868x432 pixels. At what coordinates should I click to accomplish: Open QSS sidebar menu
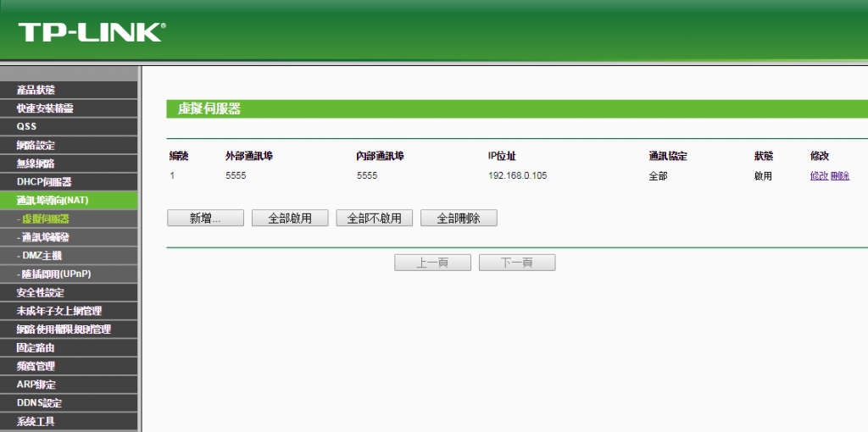[x=69, y=127]
